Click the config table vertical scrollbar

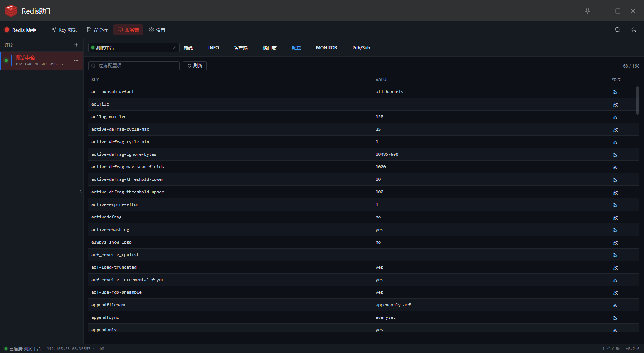pos(638,100)
